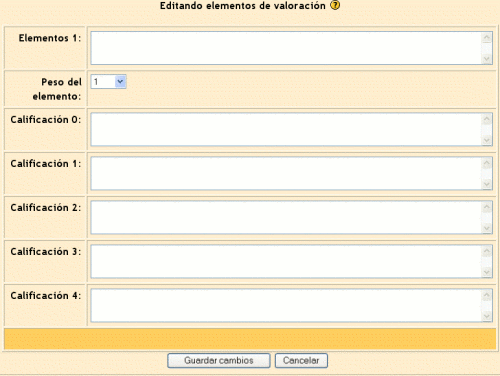Click scroll-down arrow in Calificación 3 box
This screenshot has height=376, width=500.
pyautogui.click(x=487, y=272)
